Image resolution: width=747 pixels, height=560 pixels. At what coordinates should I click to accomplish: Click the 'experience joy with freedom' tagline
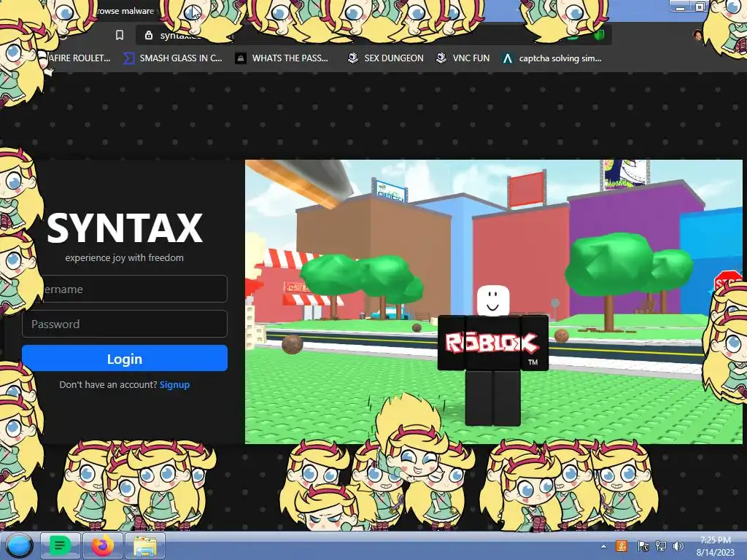[124, 257]
